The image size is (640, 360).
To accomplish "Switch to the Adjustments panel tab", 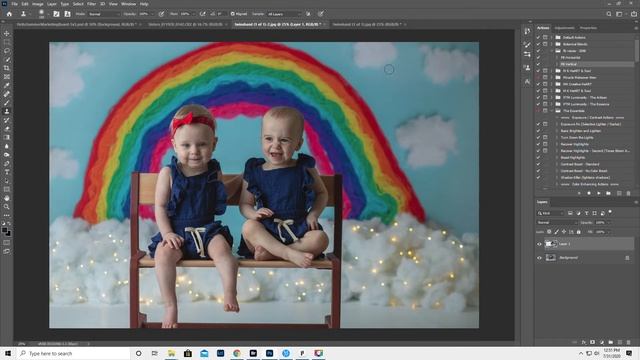I will 564,28.
